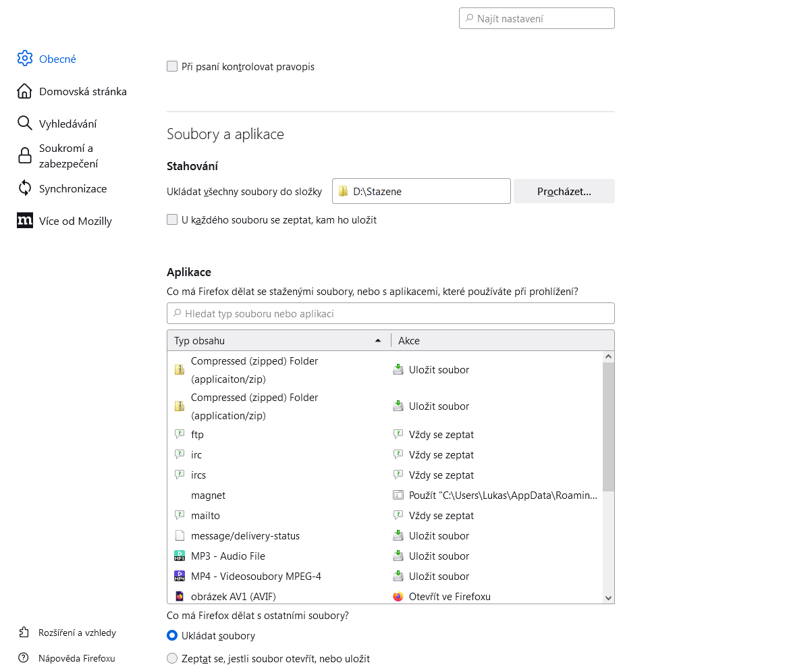Click the applications list scroll down arrow
Image resolution: width=812 pixels, height=669 pixels.
tap(608, 597)
